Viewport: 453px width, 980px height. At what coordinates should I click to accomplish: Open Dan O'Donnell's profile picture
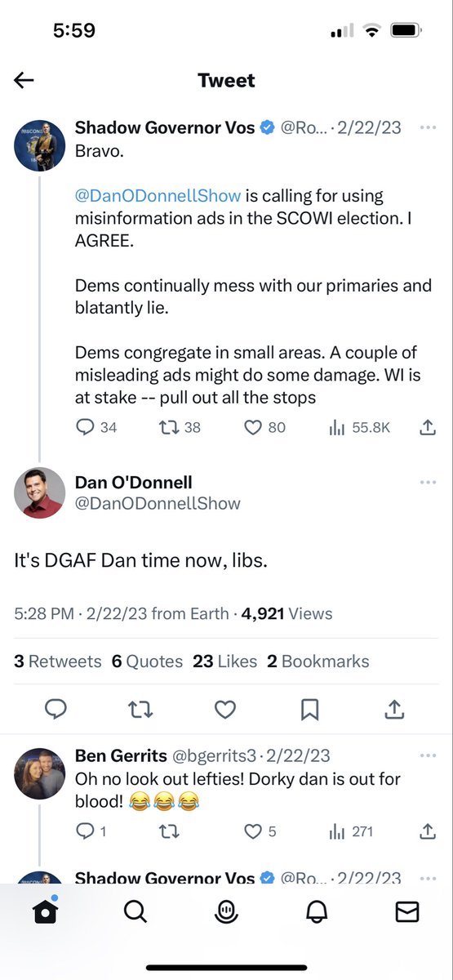[x=40, y=492]
